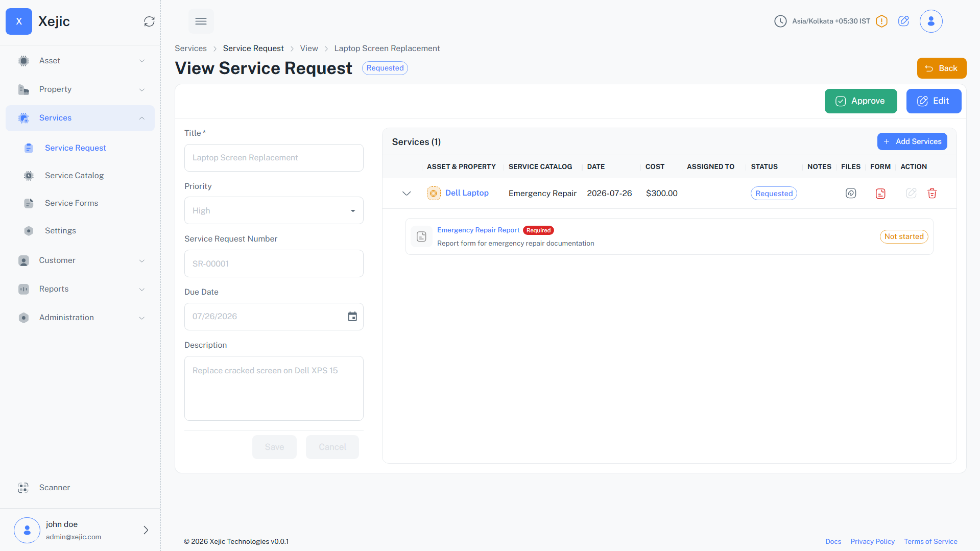Viewport: 980px width, 551px height.
Task: Click the Service Catalog gear icon
Action: click(29, 176)
